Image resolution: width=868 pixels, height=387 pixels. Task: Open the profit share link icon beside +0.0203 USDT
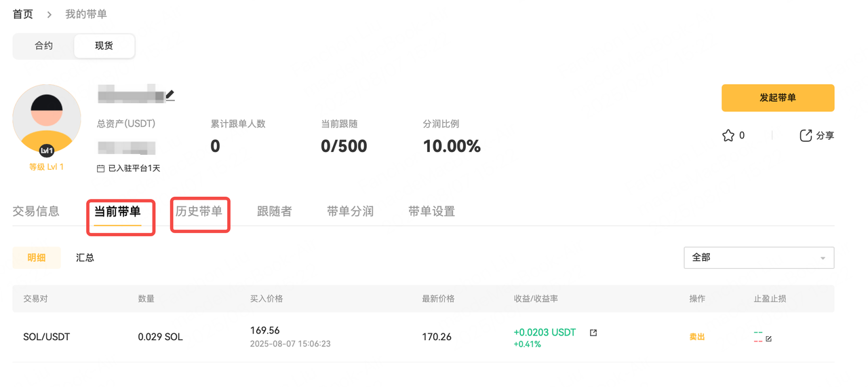pos(593,333)
